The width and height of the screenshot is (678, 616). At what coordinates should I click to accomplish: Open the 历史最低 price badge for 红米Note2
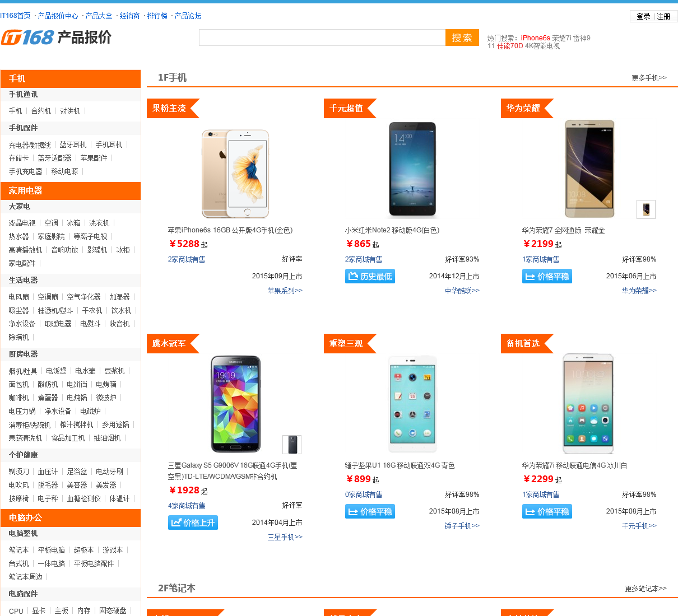370,276
